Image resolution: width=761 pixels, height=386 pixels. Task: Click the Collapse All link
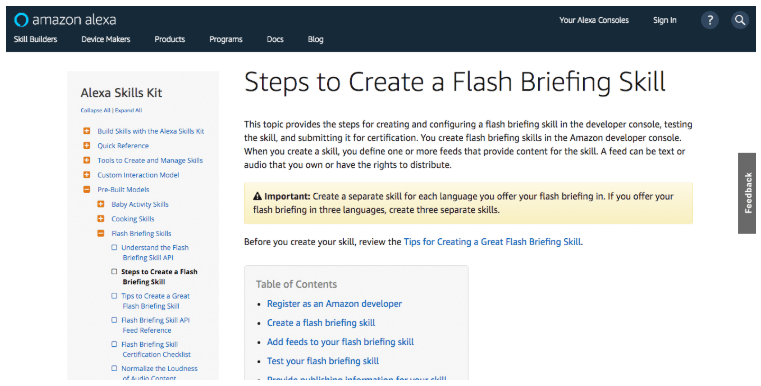95,111
